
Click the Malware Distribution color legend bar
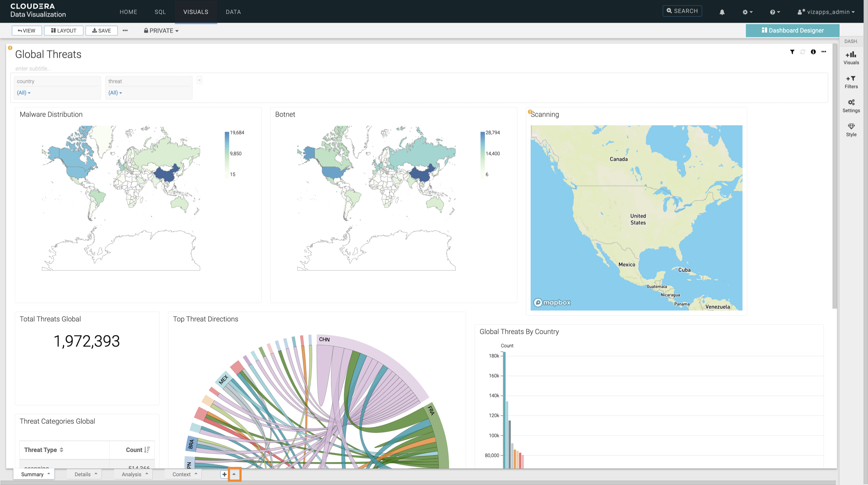pos(227,154)
